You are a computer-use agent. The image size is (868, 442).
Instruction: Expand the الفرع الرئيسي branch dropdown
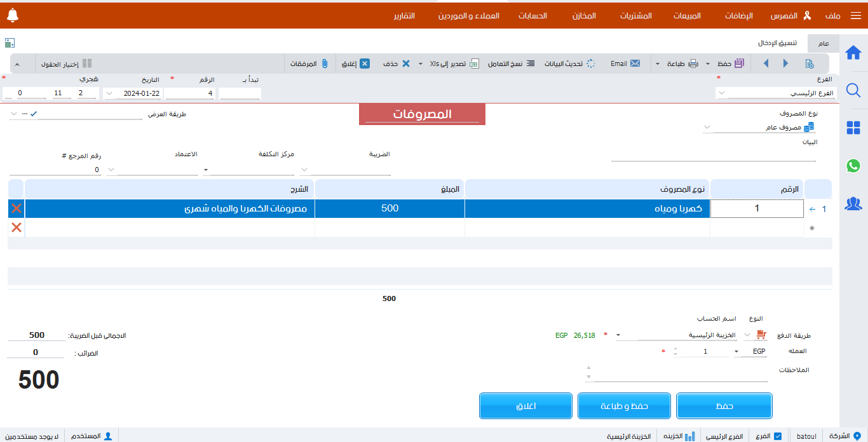click(721, 93)
